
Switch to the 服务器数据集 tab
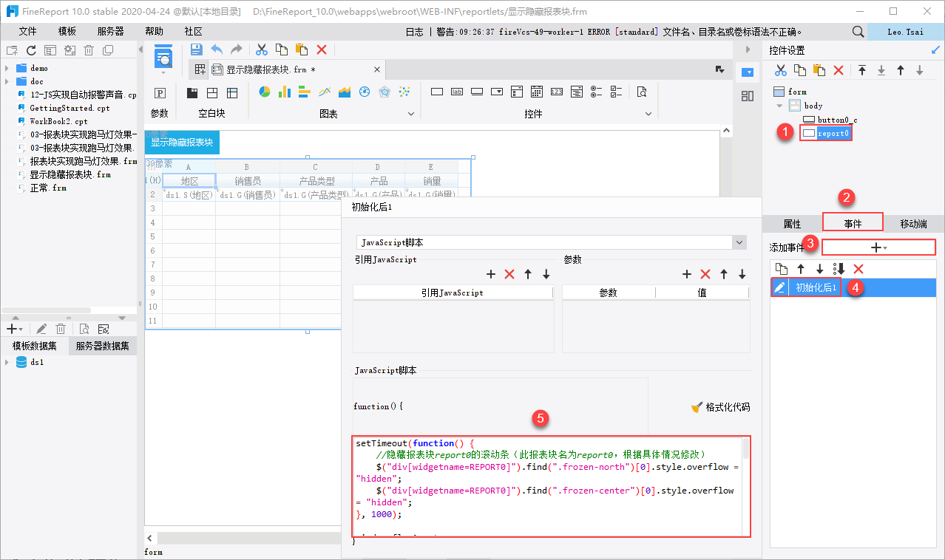[x=103, y=346]
